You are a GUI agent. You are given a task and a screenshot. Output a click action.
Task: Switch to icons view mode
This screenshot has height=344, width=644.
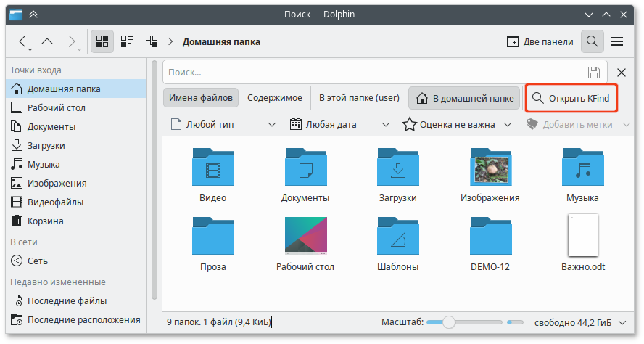[102, 41]
